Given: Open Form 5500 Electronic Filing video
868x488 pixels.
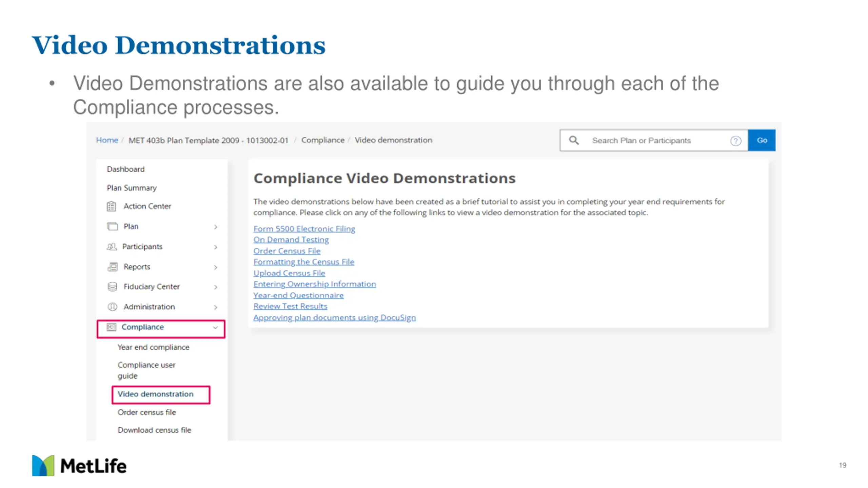Looking at the screenshot, I should tap(304, 229).
